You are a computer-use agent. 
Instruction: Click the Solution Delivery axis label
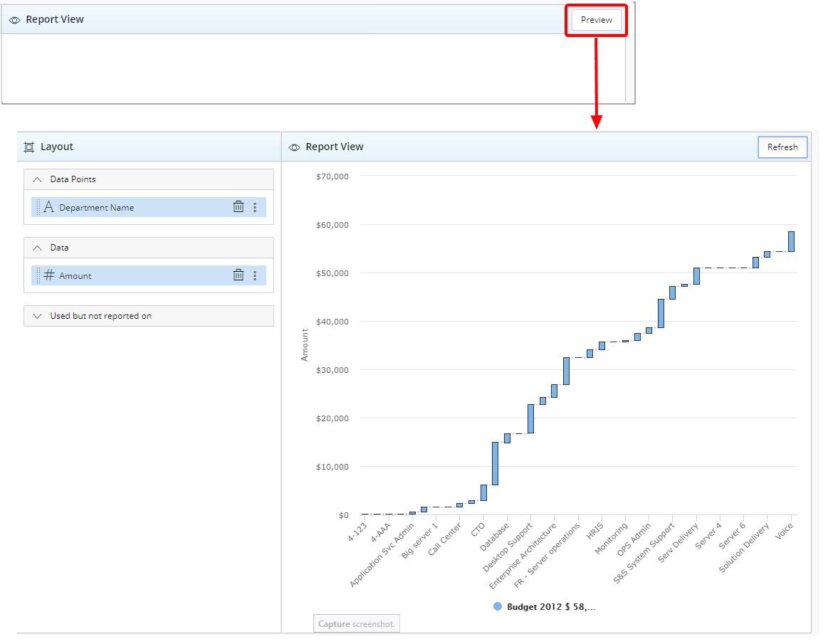(744, 547)
